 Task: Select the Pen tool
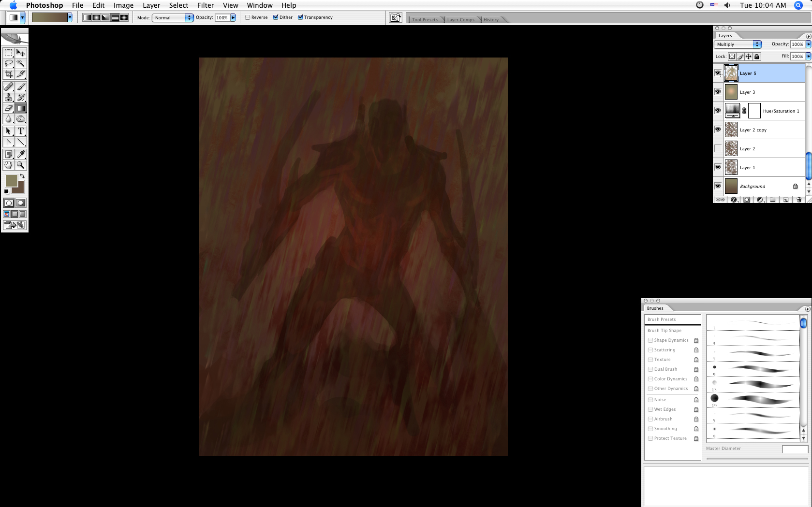pyautogui.click(x=9, y=142)
